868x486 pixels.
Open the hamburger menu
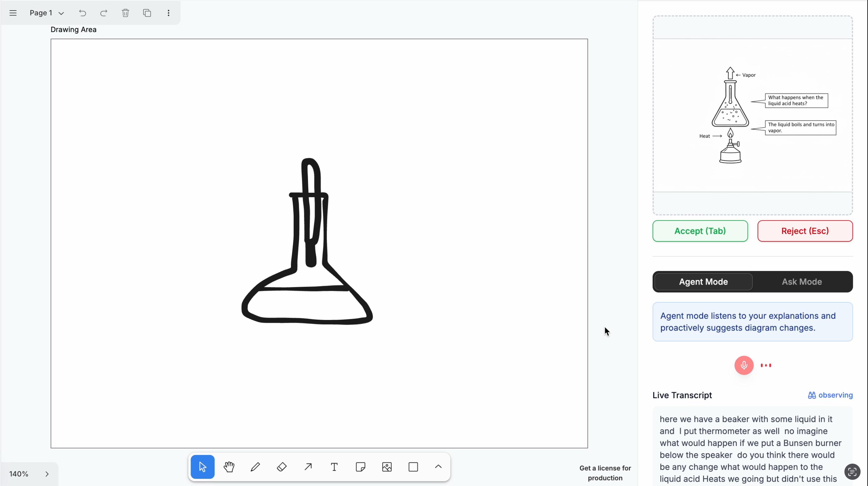13,13
